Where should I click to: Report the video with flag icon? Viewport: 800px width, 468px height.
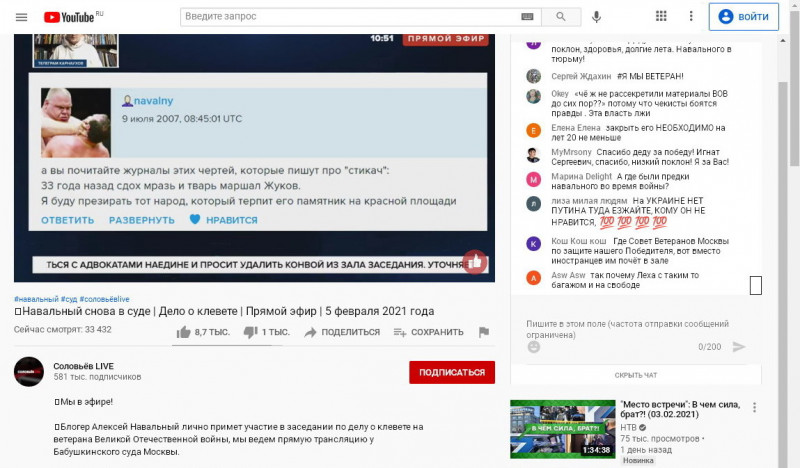click(484, 332)
